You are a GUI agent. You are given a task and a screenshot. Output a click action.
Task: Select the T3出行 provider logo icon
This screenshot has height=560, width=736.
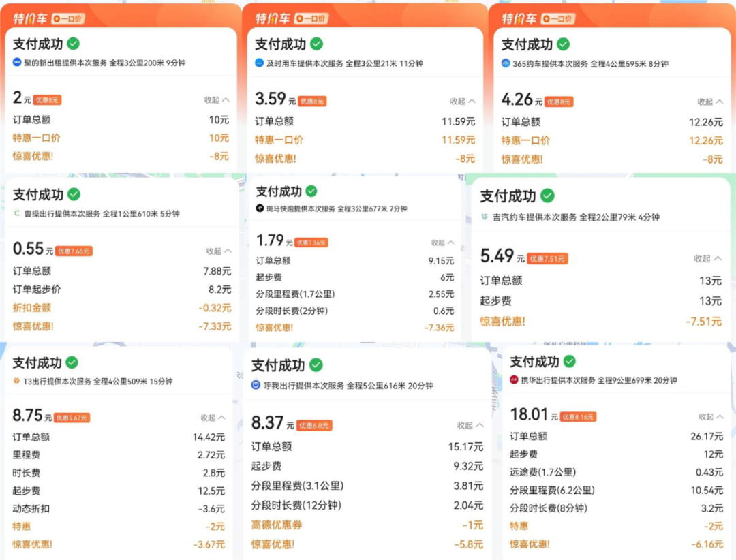click(17, 381)
